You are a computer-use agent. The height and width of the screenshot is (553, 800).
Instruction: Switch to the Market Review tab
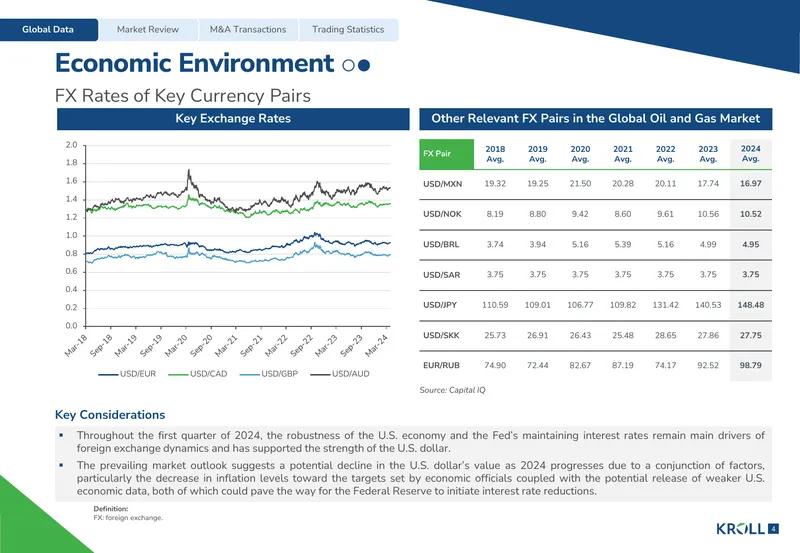pyautogui.click(x=148, y=30)
